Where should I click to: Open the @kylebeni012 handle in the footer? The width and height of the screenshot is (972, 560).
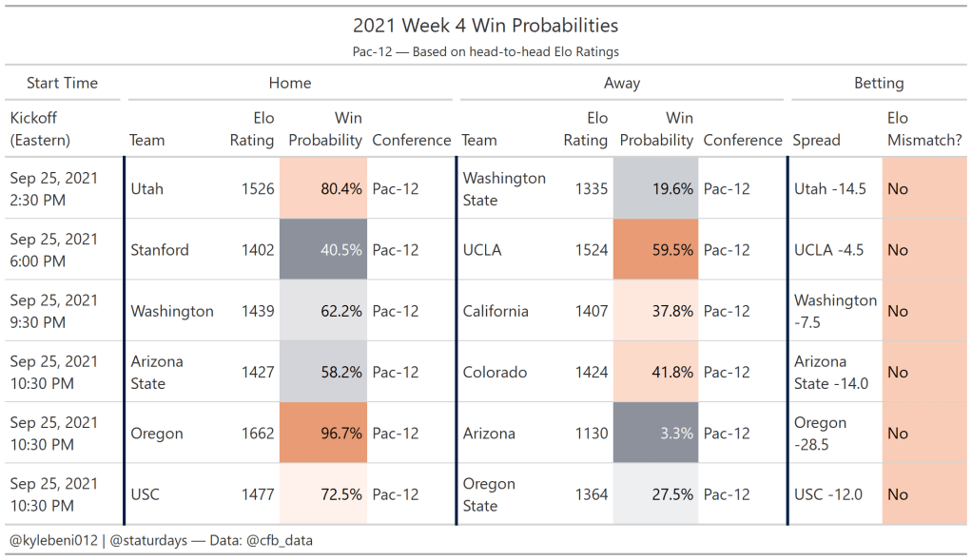point(53,540)
